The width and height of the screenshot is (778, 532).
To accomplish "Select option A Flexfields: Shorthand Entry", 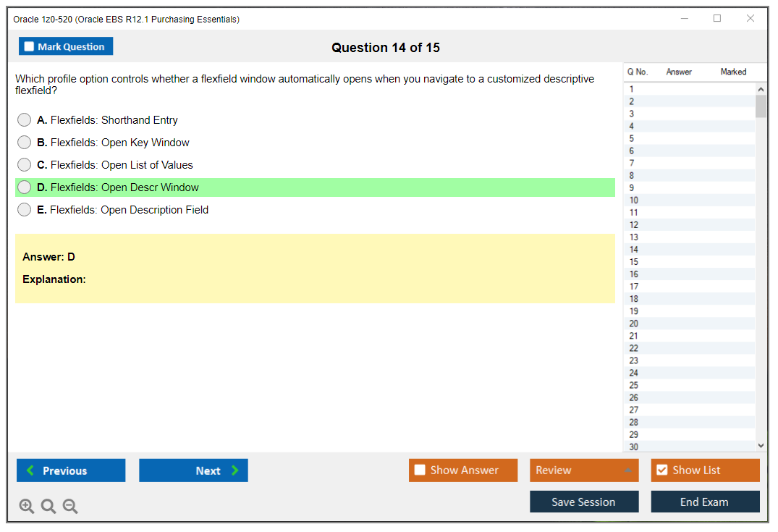I will 25,120.
